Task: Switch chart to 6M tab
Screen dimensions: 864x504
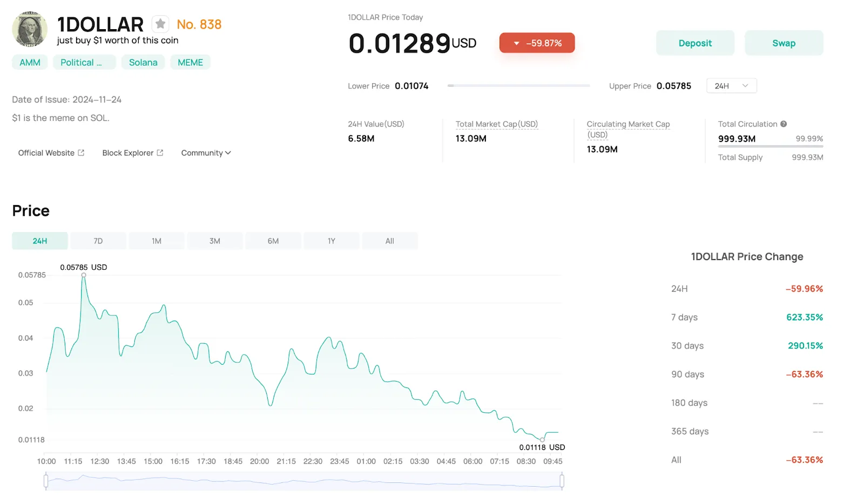Action: [x=273, y=241]
